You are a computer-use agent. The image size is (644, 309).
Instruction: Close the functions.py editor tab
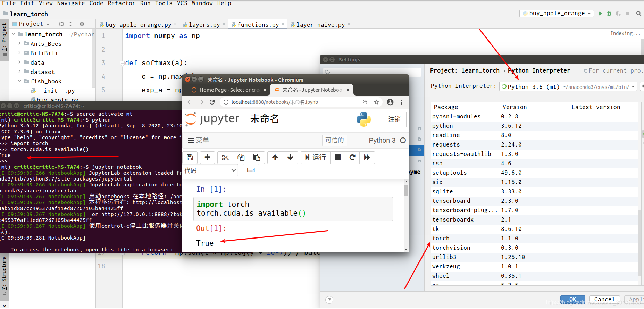click(x=283, y=24)
